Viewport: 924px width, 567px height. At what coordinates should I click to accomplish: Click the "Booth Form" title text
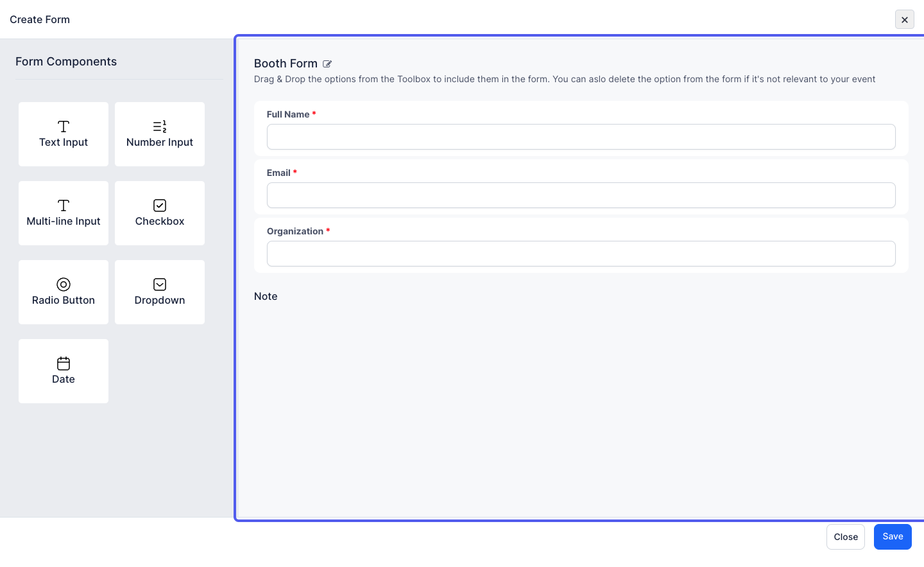click(286, 64)
